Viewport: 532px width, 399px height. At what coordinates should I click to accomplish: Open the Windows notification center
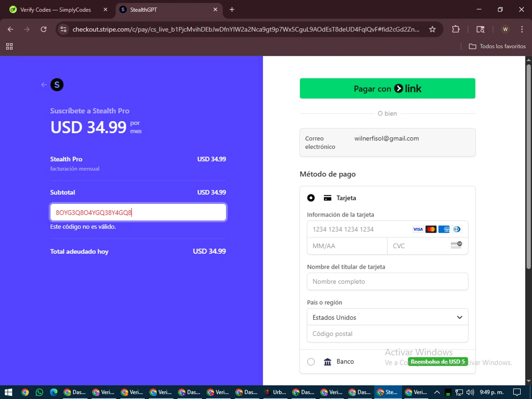[517, 392]
